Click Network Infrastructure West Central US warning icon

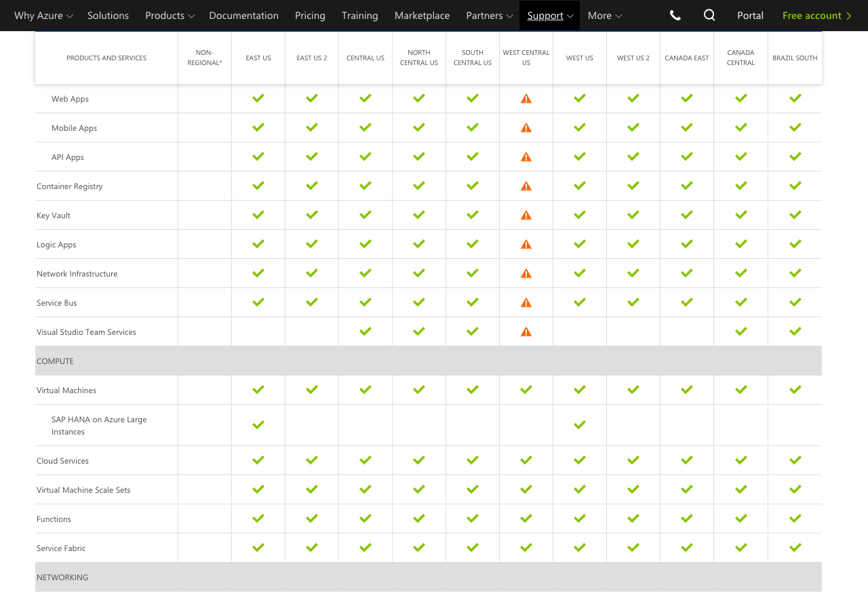526,273
